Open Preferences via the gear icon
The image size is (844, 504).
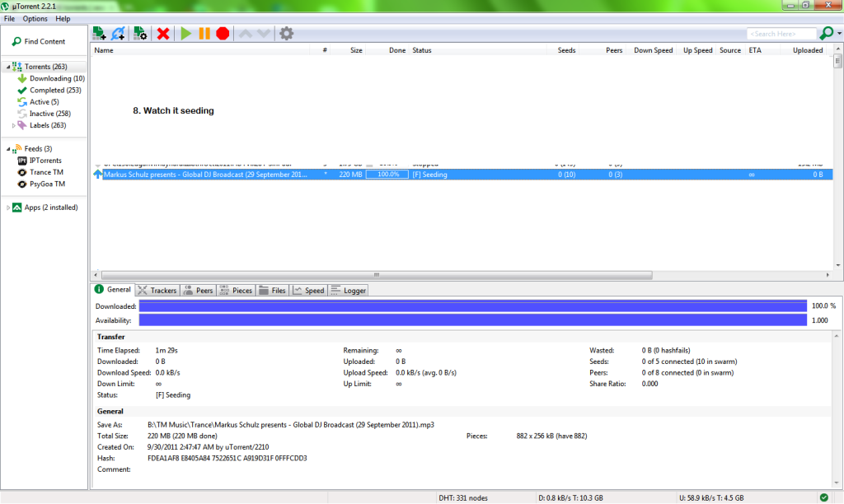coord(286,33)
